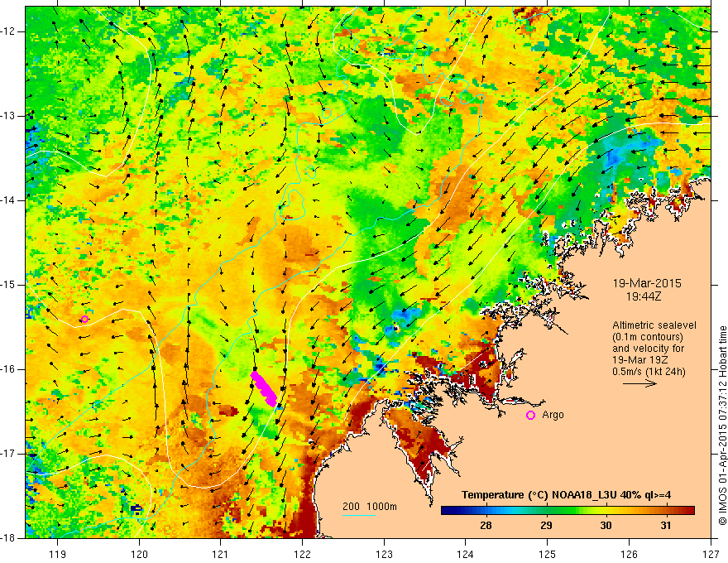Image resolution: width=728 pixels, height=563 pixels.
Task: Click latitude label -16
Action: point(9,369)
